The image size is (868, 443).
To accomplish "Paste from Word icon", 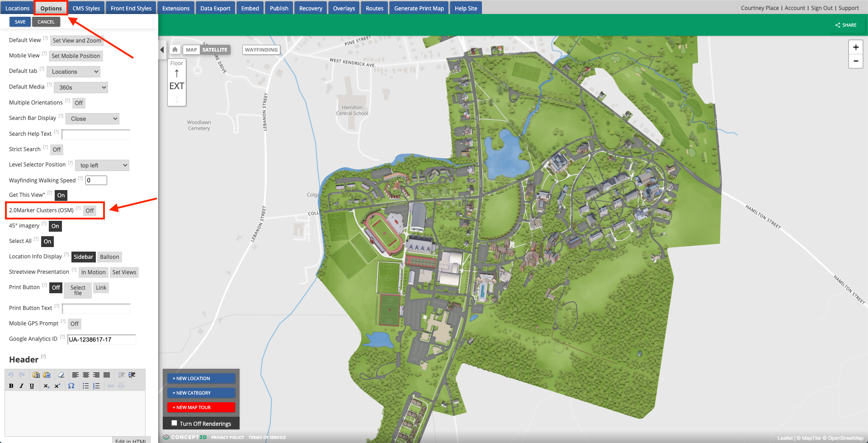I will coord(47,375).
